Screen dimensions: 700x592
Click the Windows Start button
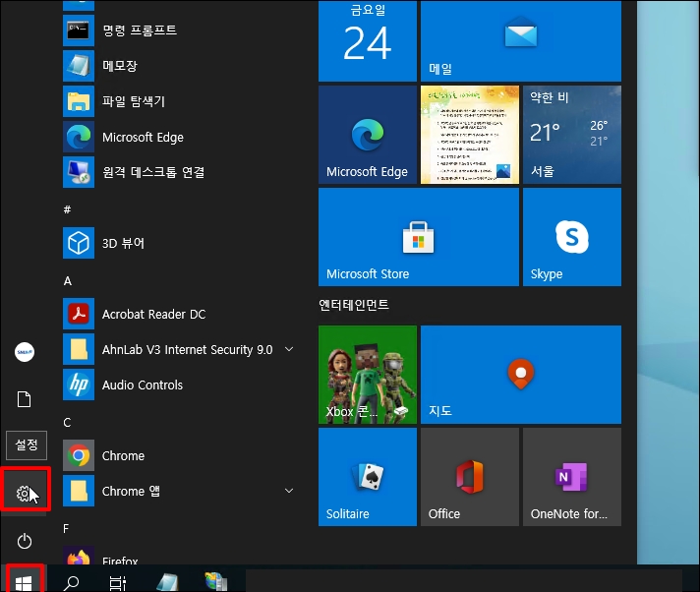[x=24, y=582]
